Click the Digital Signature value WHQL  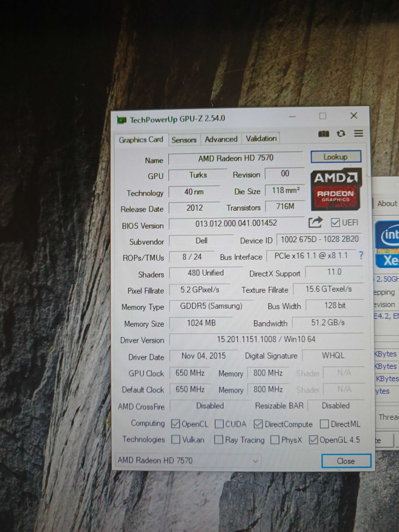pos(333,355)
